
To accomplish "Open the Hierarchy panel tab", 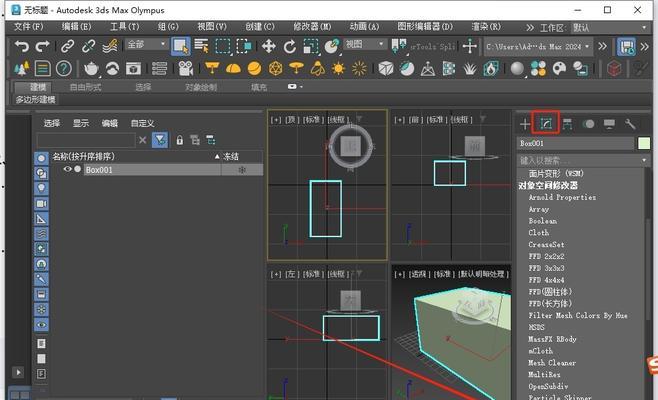I will [567, 124].
